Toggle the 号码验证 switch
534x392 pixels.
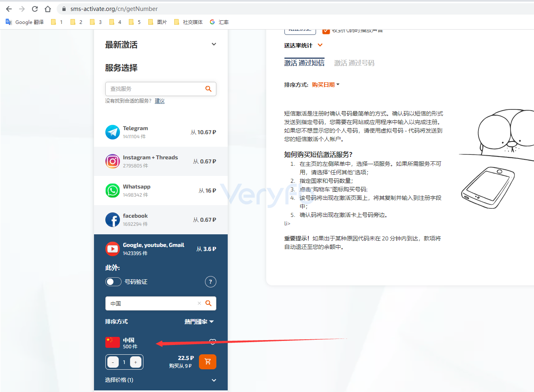(x=113, y=282)
